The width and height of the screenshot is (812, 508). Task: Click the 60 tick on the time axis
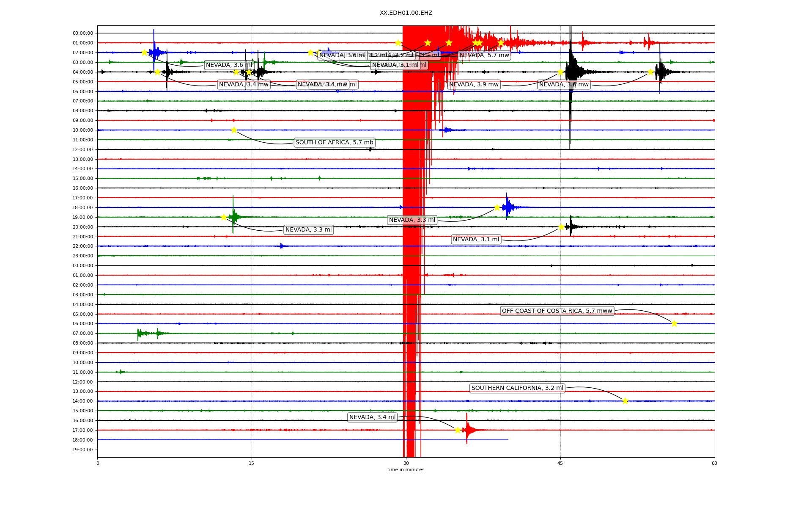tap(714, 463)
